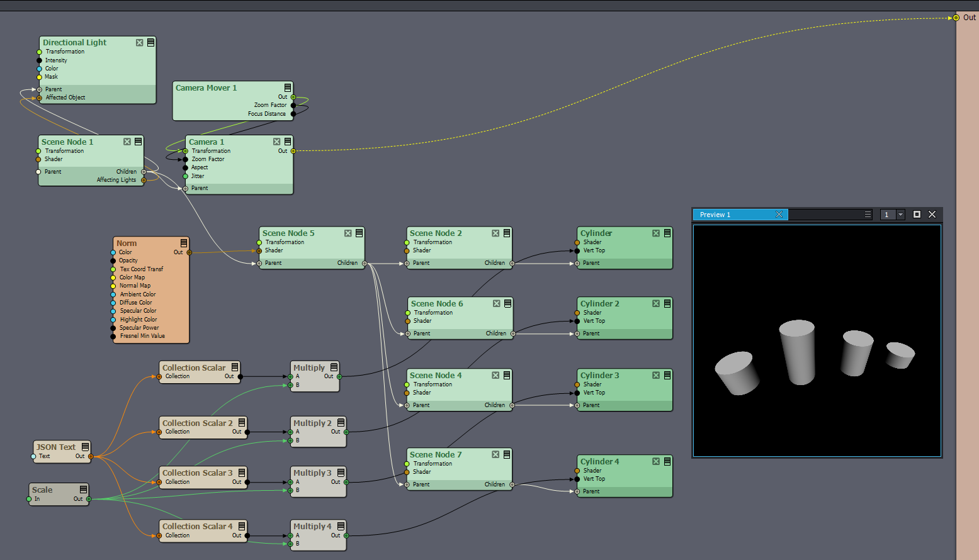979x560 pixels.
Task: Click the striped icon on Norm material node
Action: (x=184, y=244)
